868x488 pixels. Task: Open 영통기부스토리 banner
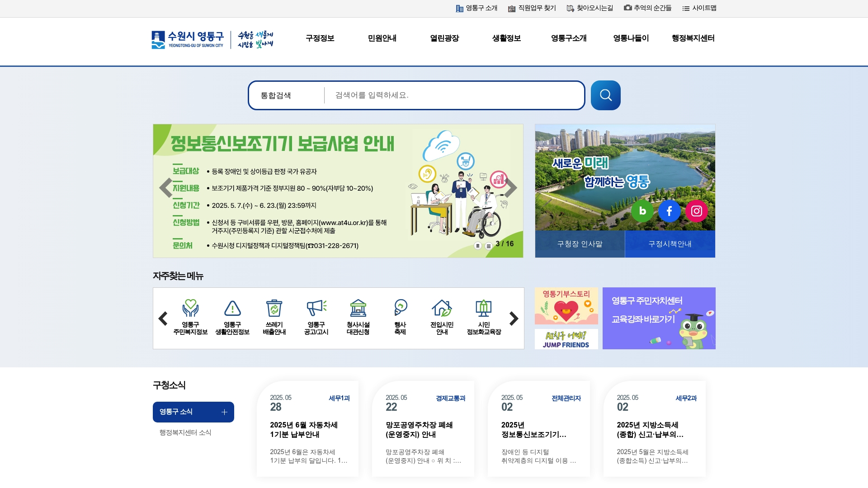coord(566,306)
